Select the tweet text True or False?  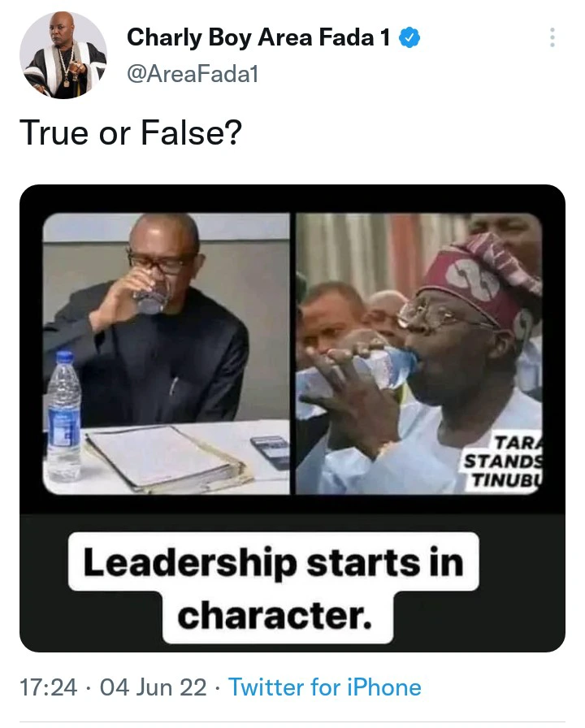(x=131, y=132)
